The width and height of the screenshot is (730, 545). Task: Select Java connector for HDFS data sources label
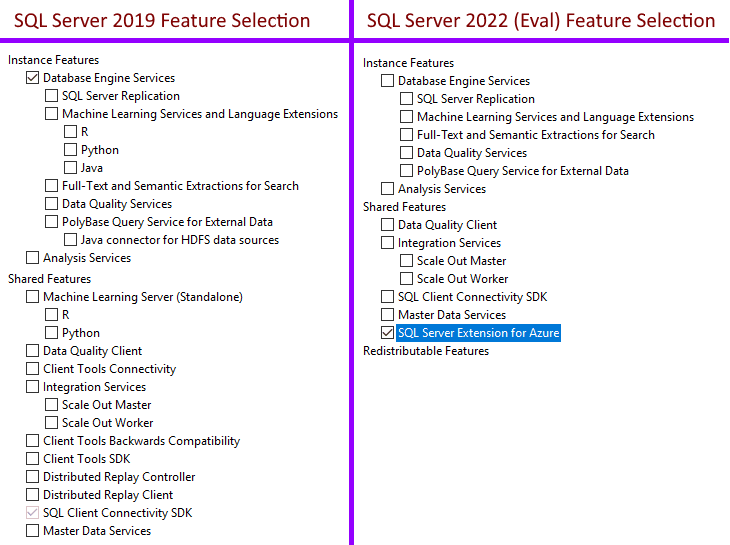pyautogui.click(x=180, y=240)
